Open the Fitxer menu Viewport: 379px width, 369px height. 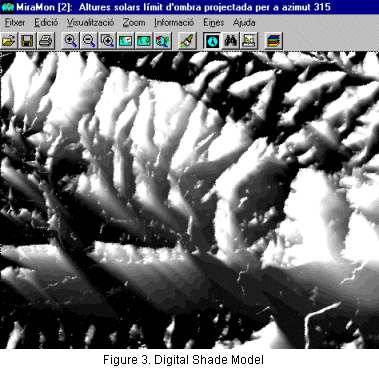(x=15, y=23)
